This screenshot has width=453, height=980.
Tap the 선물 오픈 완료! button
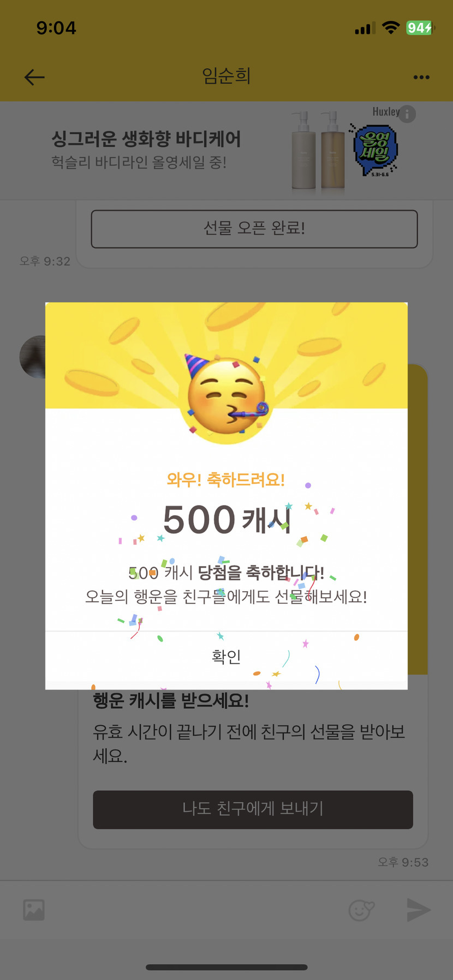coord(254,229)
